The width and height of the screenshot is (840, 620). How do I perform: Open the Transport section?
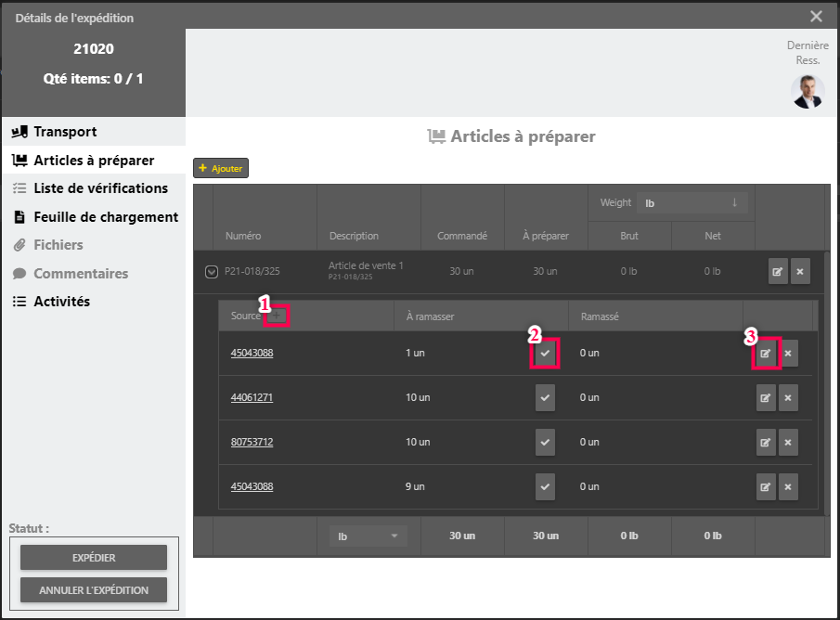(x=94, y=131)
